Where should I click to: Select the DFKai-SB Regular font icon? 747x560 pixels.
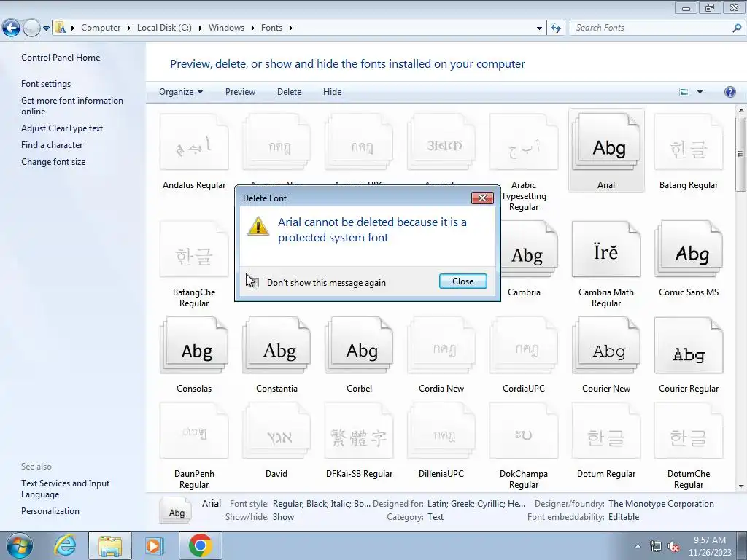click(359, 431)
